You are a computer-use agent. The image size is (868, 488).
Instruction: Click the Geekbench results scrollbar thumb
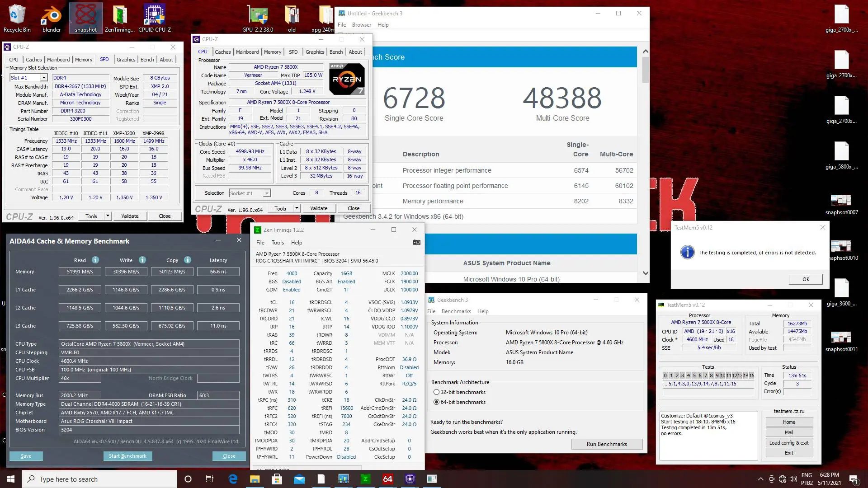[646, 70]
